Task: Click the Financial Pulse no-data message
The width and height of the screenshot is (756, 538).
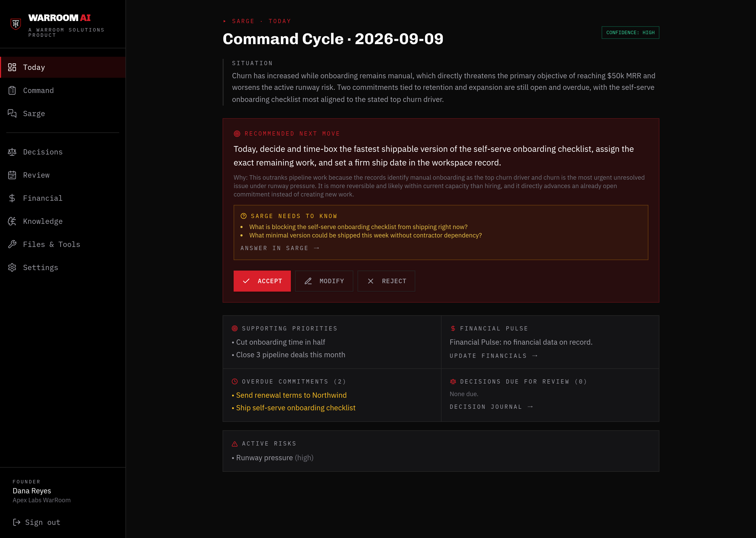Action: pyautogui.click(x=521, y=342)
